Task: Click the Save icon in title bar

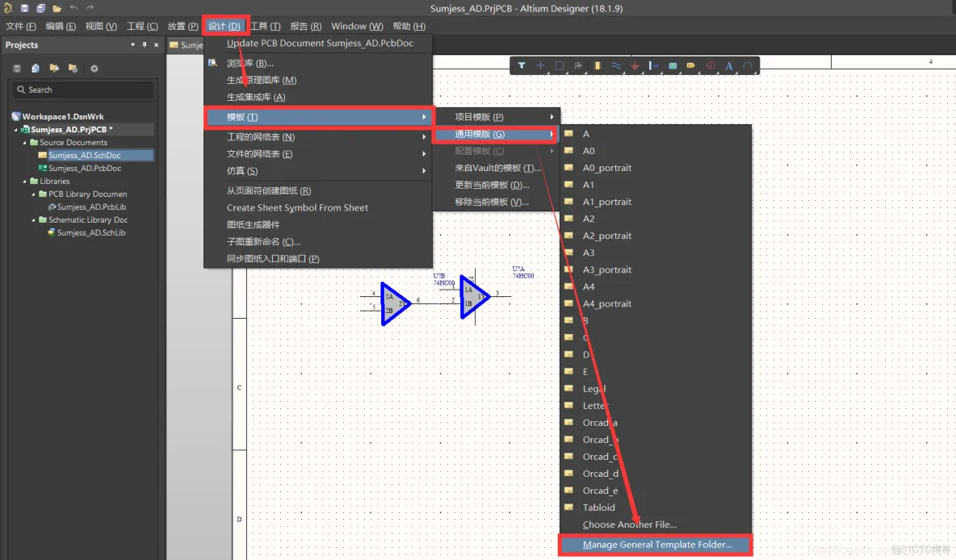Action: coord(24,8)
